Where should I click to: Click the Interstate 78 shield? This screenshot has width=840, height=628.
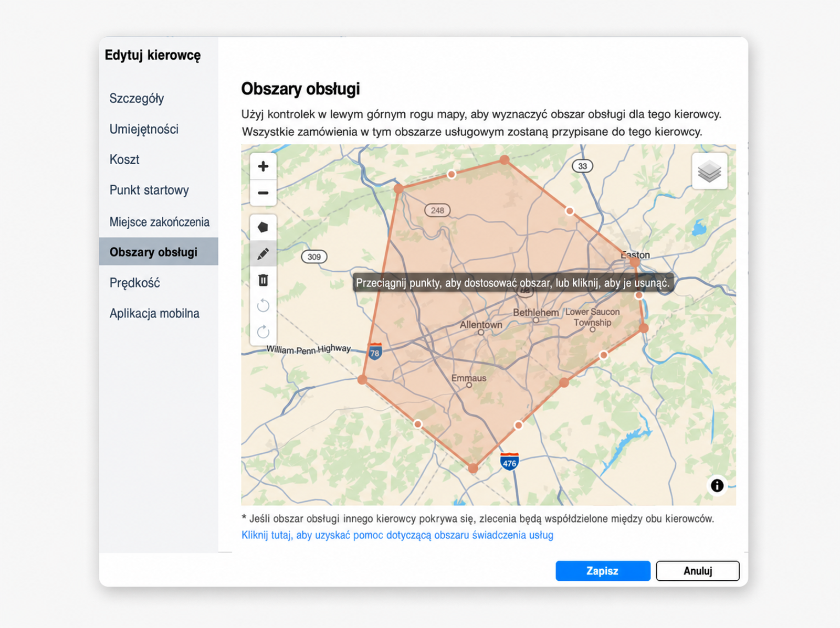click(375, 352)
